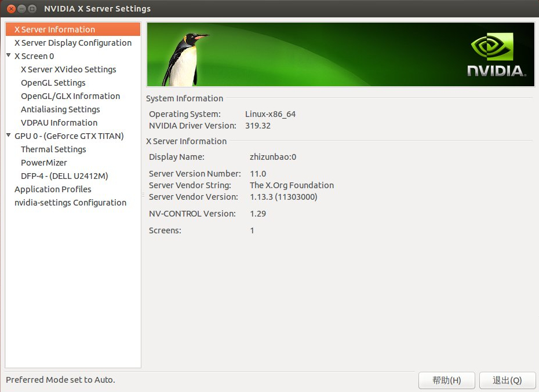Open Application Profiles page
Screen dimensions: 539x392
coord(53,189)
